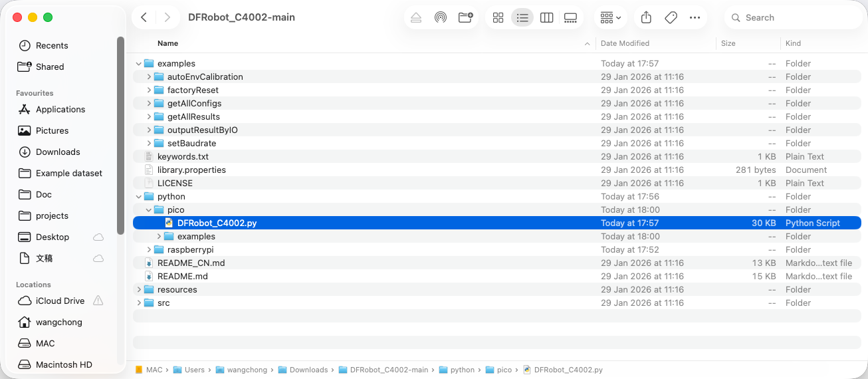Expand the getAllResults folder
868x379 pixels.
[149, 117]
